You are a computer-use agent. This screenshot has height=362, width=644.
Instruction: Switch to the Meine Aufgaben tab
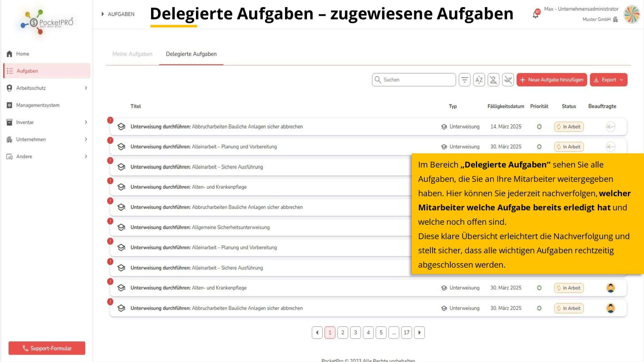pyautogui.click(x=132, y=54)
